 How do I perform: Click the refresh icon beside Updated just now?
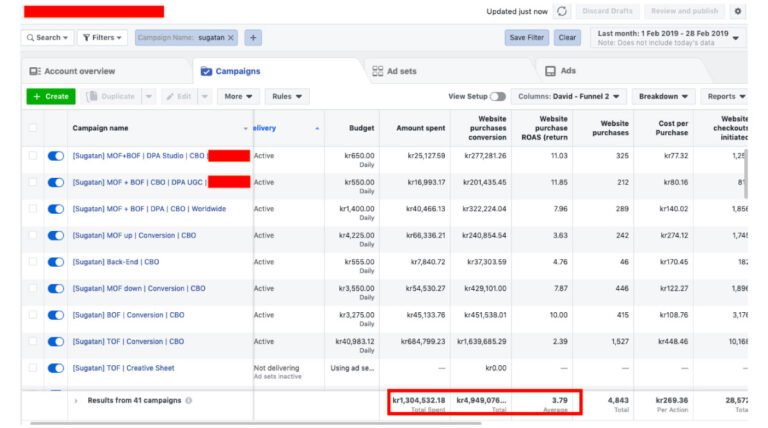click(x=562, y=11)
